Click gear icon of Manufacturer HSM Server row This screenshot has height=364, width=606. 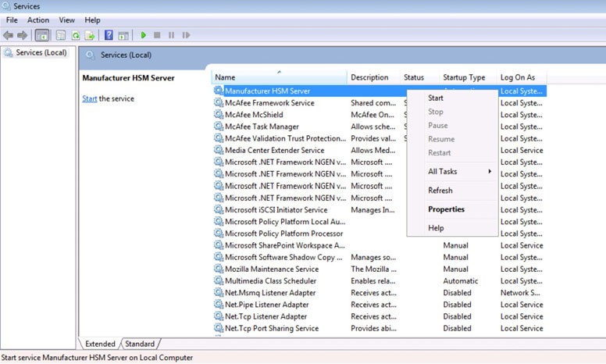point(219,91)
